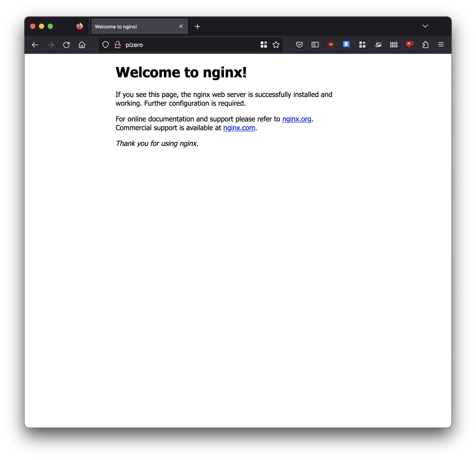Click the green fullscreen window button
The height and width of the screenshot is (460, 476).
click(50, 26)
